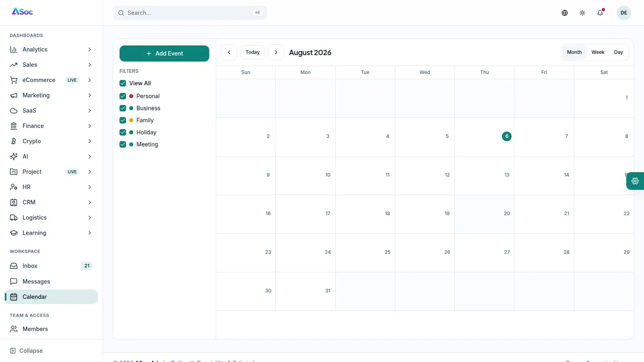Uncheck the Business filter checkbox

tap(123, 108)
